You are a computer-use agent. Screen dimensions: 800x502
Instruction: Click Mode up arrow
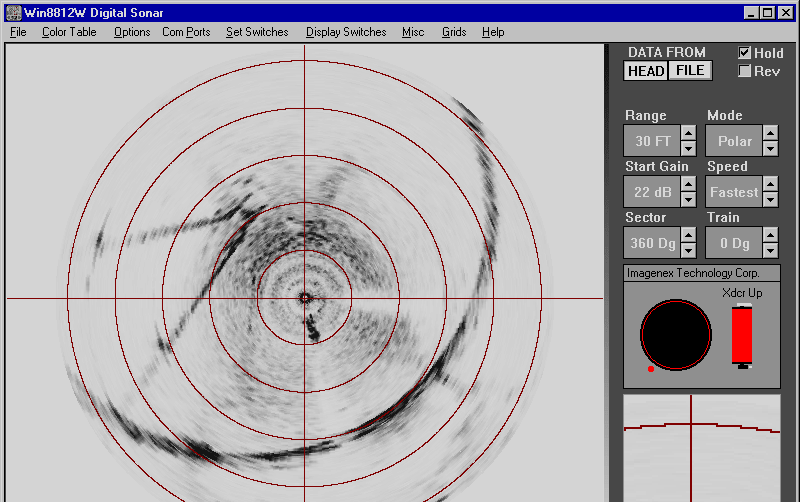[x=770, y=133]
